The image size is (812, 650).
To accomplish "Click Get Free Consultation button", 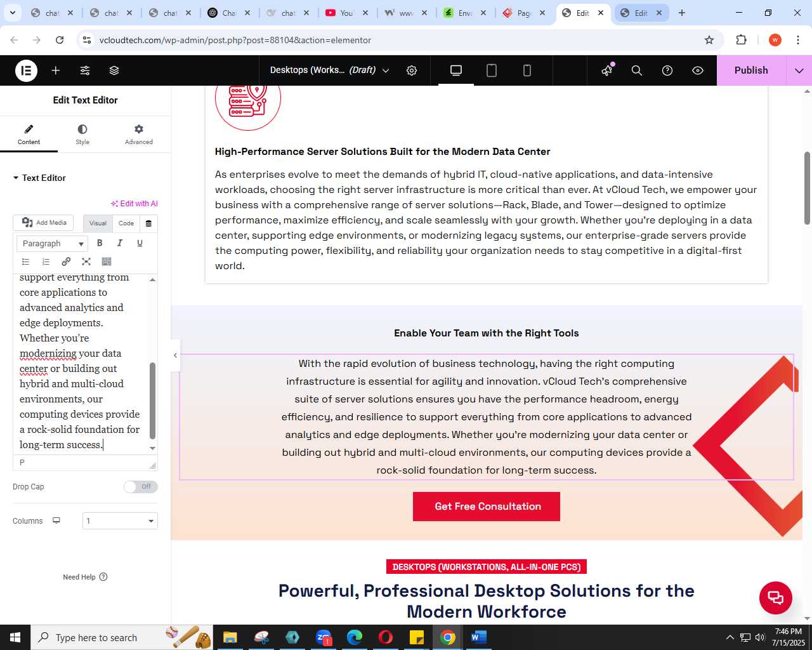I will pos(487,507).
